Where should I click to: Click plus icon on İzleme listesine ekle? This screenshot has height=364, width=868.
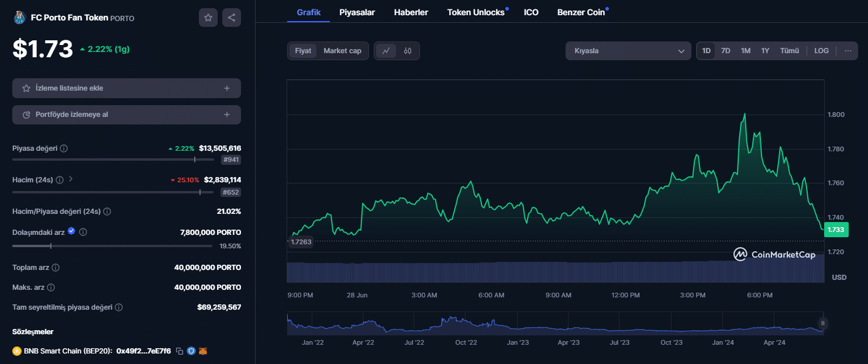pos(227,88)
